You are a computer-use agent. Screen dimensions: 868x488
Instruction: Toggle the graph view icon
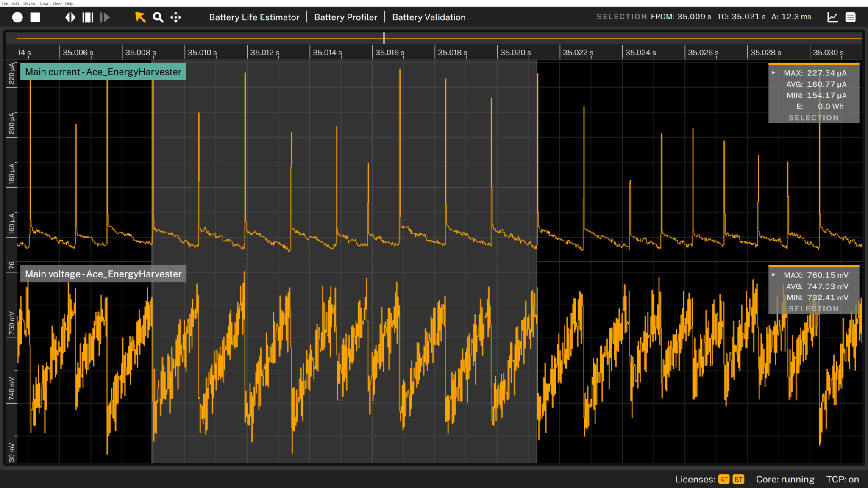click(832, 17)
